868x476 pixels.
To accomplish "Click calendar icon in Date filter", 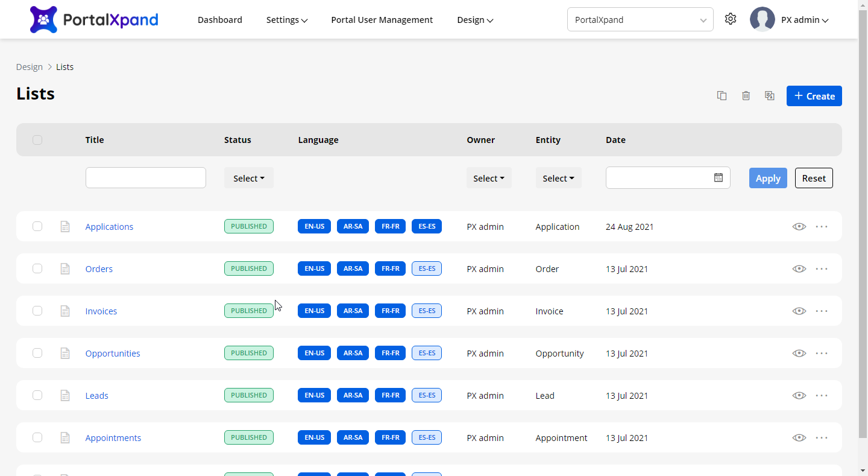I will [x=718, y=178].
